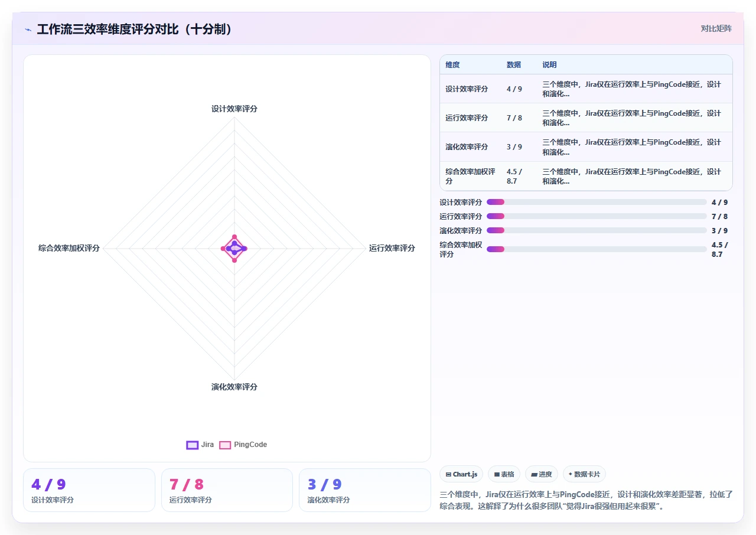Viewport: 756px width, 535px height.
Task: Click the 演化效率评分 axis label on the radar chart
Action: (x=234, y=387)
